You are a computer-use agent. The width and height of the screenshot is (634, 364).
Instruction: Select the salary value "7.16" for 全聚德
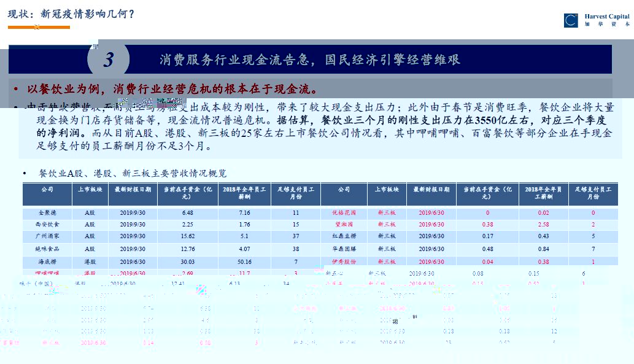click(x=244, y=213)
